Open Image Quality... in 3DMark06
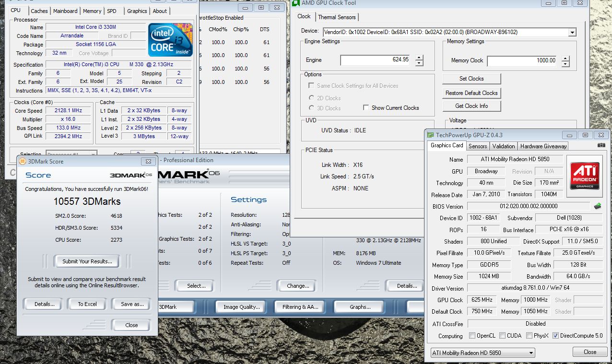The image size is (612, 364). pos(242,307)
